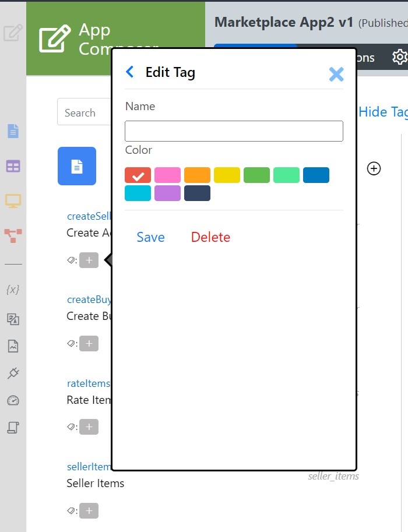Click Hide Tags link
Viewport: 408px width, 532px height.
(383, 112)
